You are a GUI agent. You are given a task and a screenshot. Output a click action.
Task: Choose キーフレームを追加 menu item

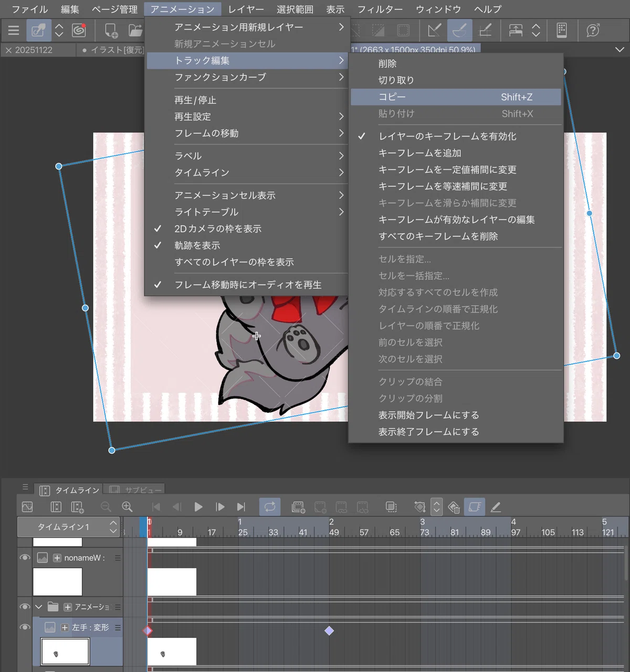pos(456,153)
